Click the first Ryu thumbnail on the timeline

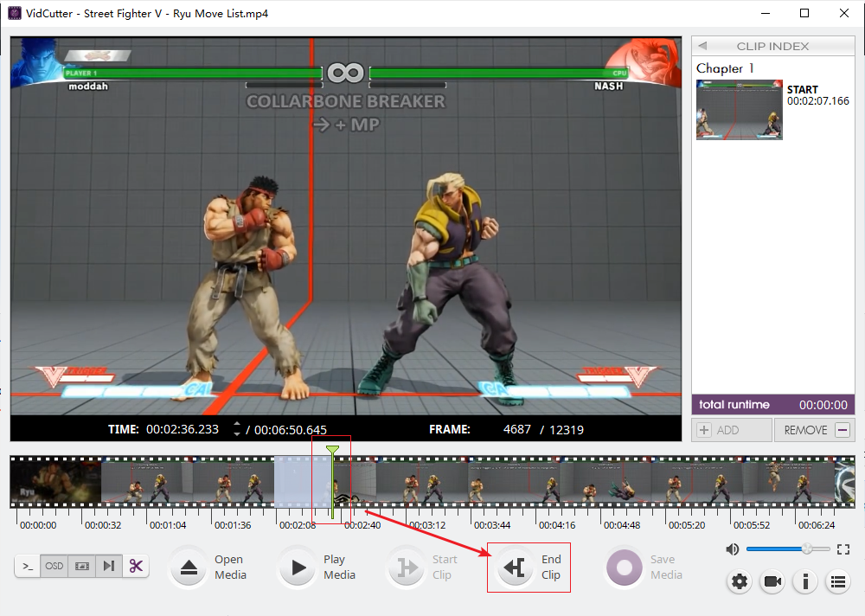click(x=55, y=481)
